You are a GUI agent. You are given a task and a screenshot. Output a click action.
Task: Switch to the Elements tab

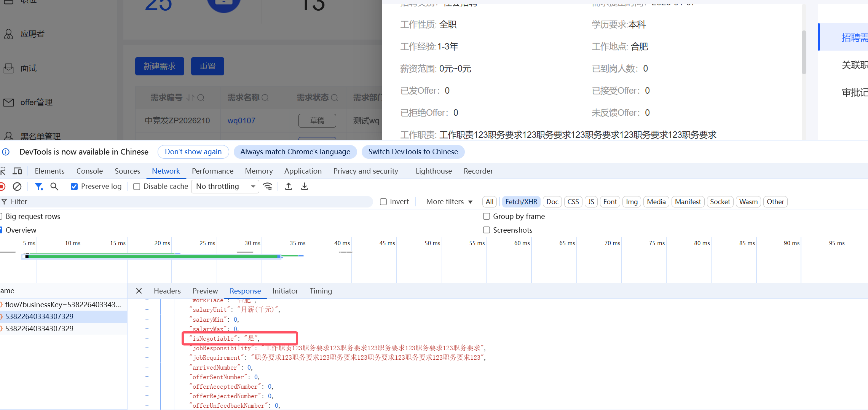49,171
